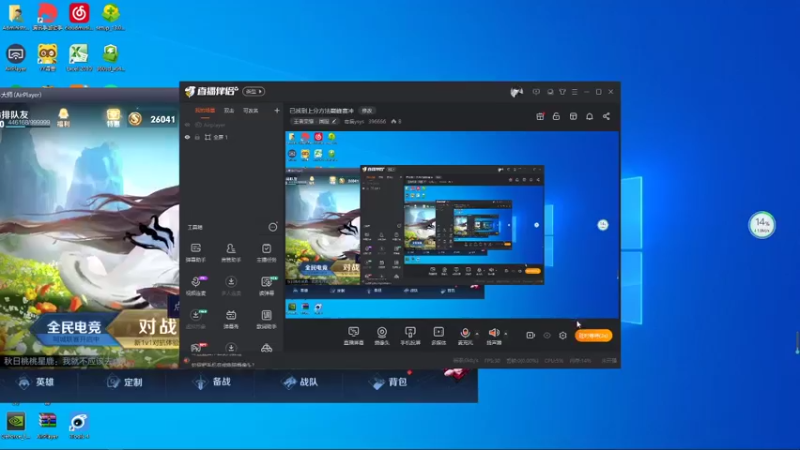
Task: Toggle lock on fullscreen 1 source
Action: pyautogui.click(x=197, y=137)
